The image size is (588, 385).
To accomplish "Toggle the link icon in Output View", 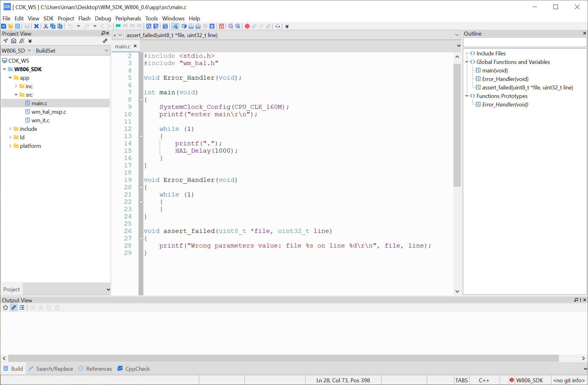I will click(14, 308).
